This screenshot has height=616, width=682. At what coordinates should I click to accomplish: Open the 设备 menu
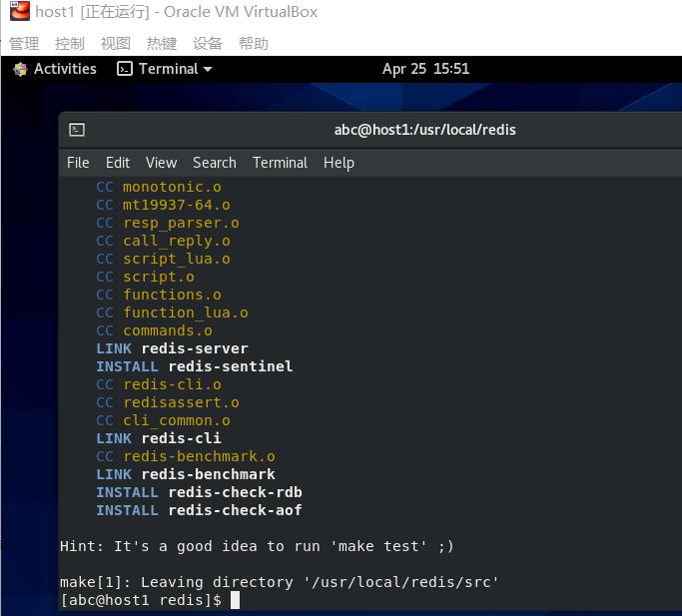coord(208,44)
